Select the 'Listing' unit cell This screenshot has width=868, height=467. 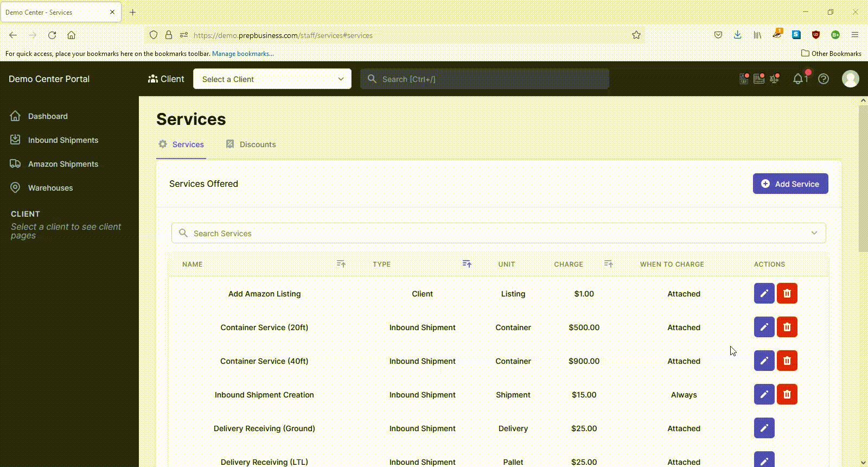pos(513,294)
